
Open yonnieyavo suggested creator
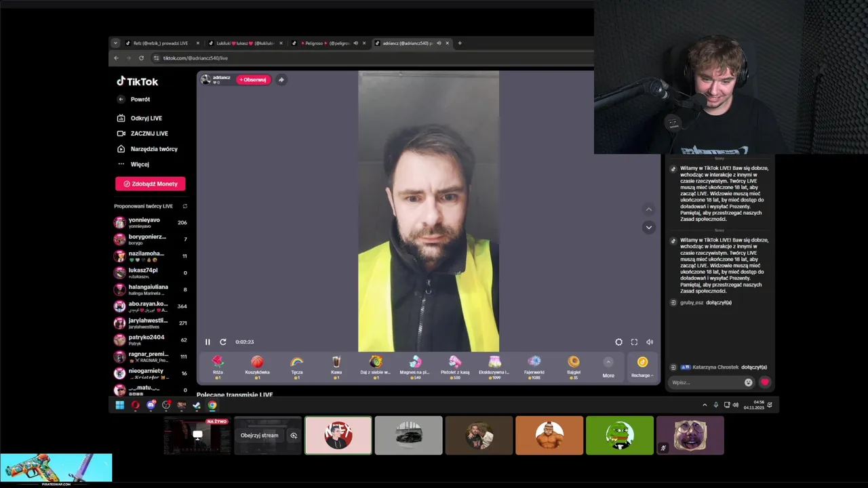(151, 222)
